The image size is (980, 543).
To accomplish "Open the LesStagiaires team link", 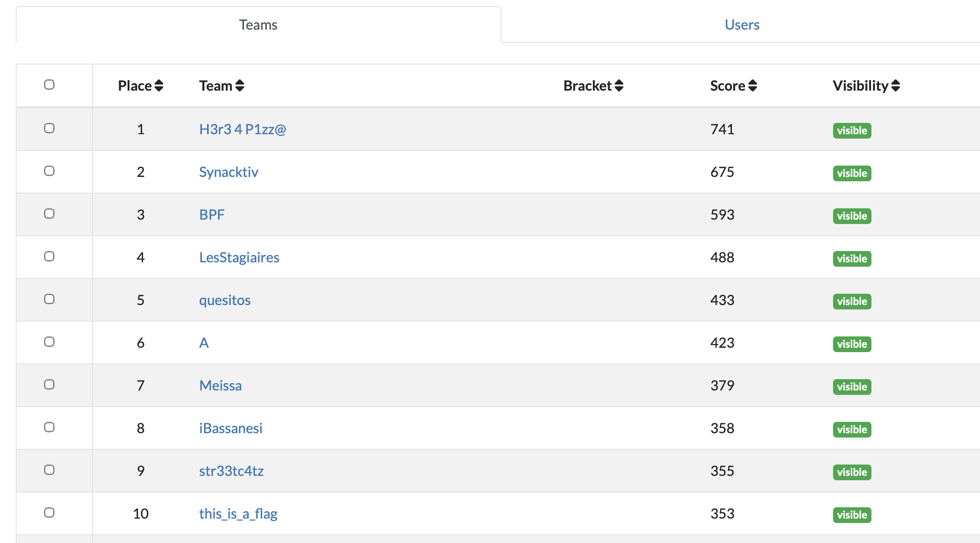I will click(x=239, y=258).
